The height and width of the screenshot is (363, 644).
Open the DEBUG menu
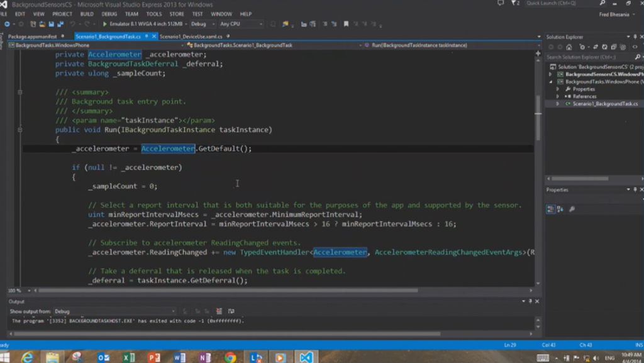(109, 14)
